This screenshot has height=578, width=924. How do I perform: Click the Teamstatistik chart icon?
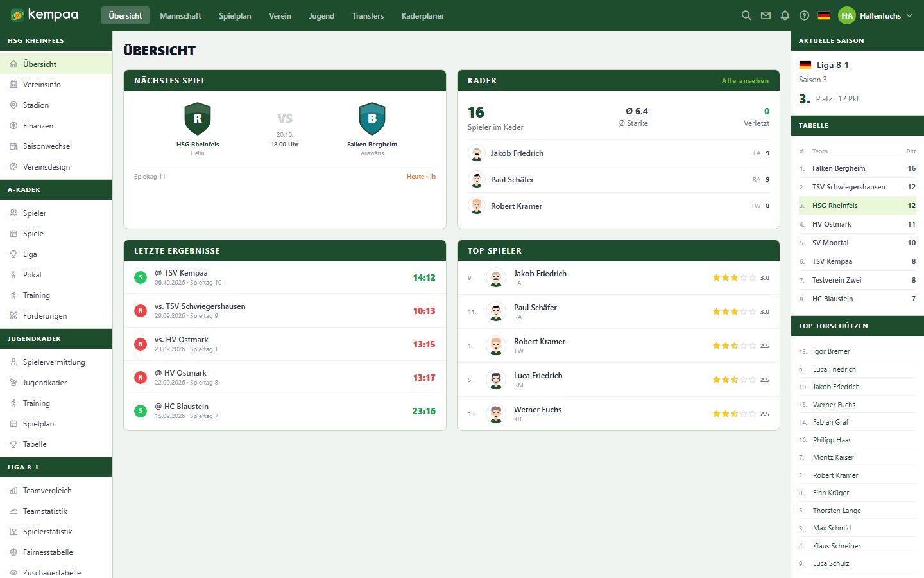pyautogui.click(x=13, y=511)
